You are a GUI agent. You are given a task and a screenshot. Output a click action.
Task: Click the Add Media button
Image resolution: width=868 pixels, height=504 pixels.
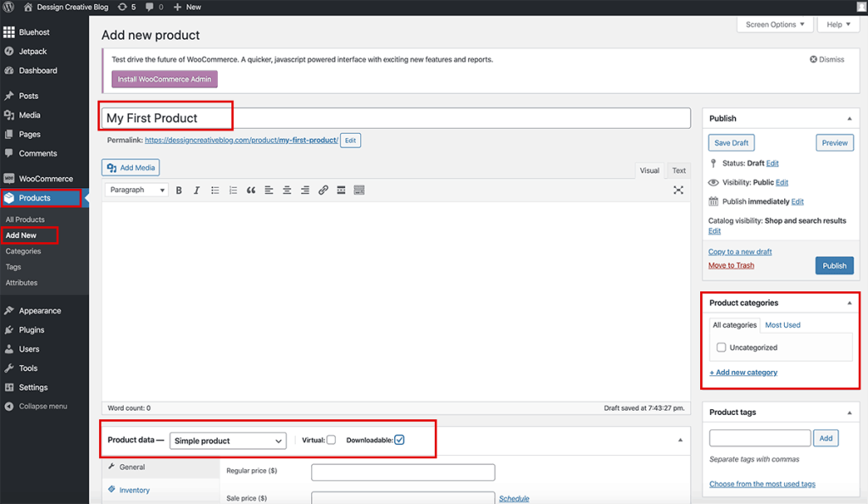(x=131, y=168)
